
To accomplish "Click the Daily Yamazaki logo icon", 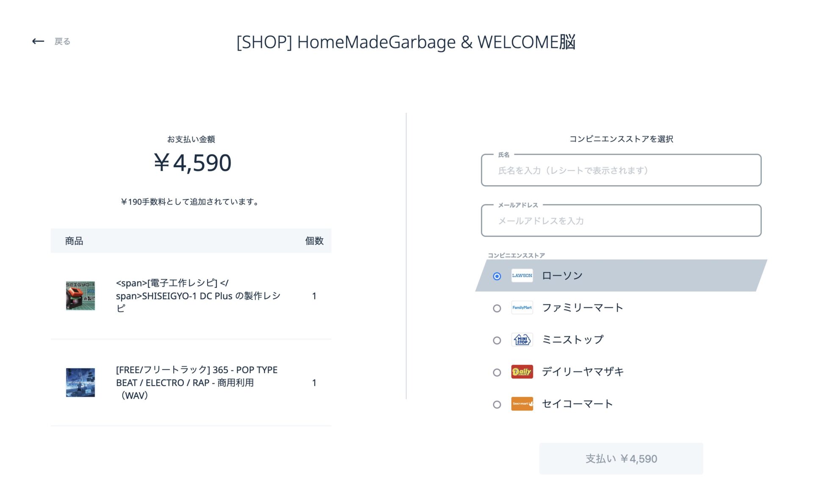I will (x=522, y=372).
